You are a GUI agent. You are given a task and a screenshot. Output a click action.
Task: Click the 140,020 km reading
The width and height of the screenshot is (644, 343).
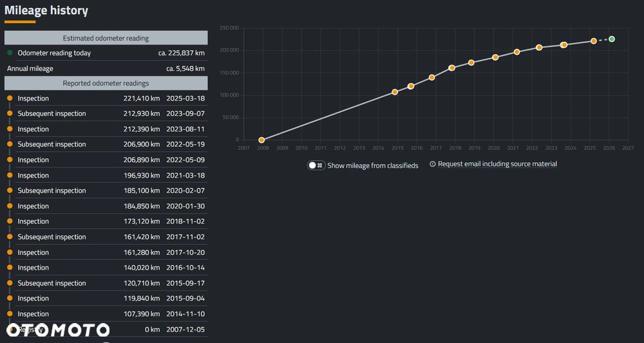pyautogui.click(x=142, y=268)
